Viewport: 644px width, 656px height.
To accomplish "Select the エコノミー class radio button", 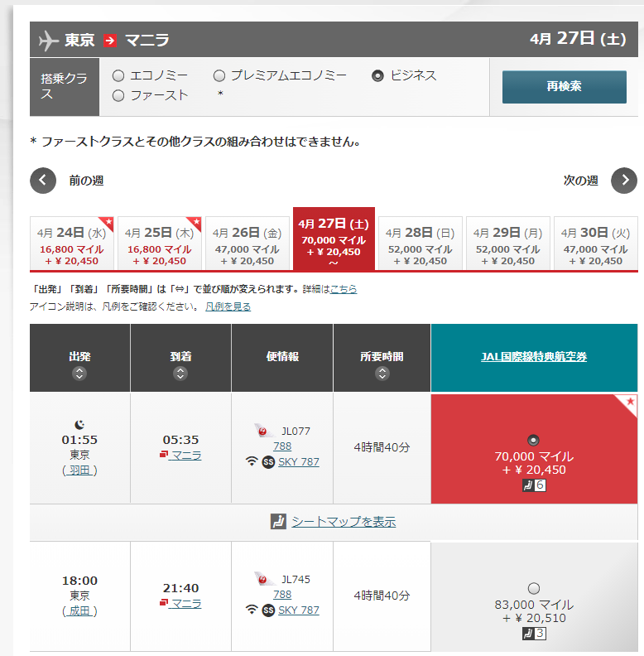I will [118, 76].
